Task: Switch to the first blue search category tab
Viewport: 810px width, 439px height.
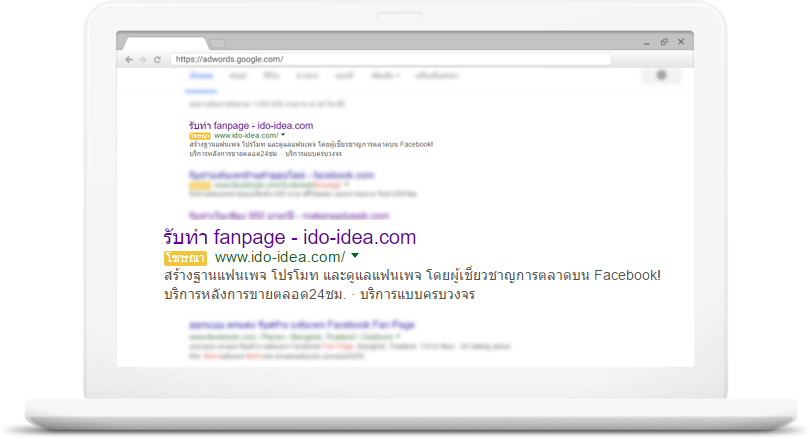Action: click(x=201, y=76)
